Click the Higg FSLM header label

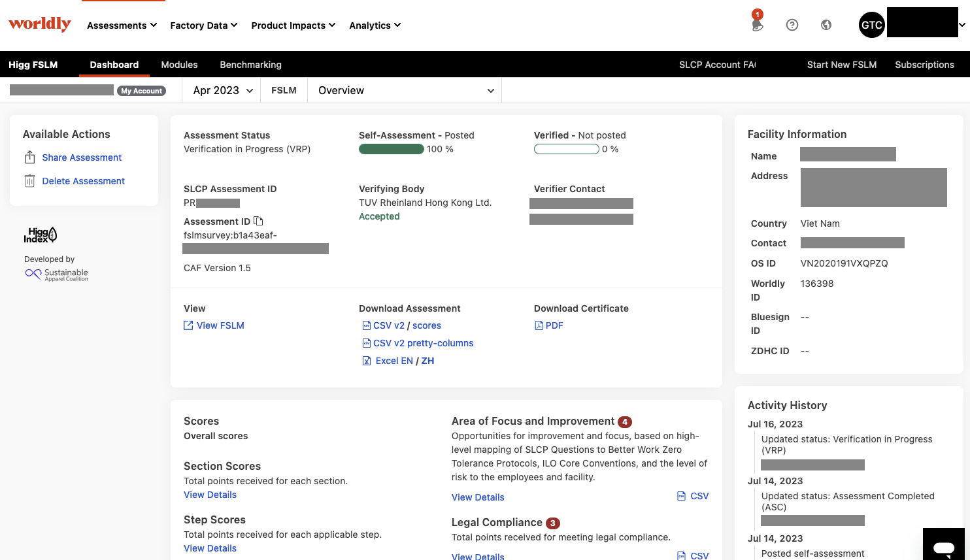pyautogui.click(x=33, y=65)
